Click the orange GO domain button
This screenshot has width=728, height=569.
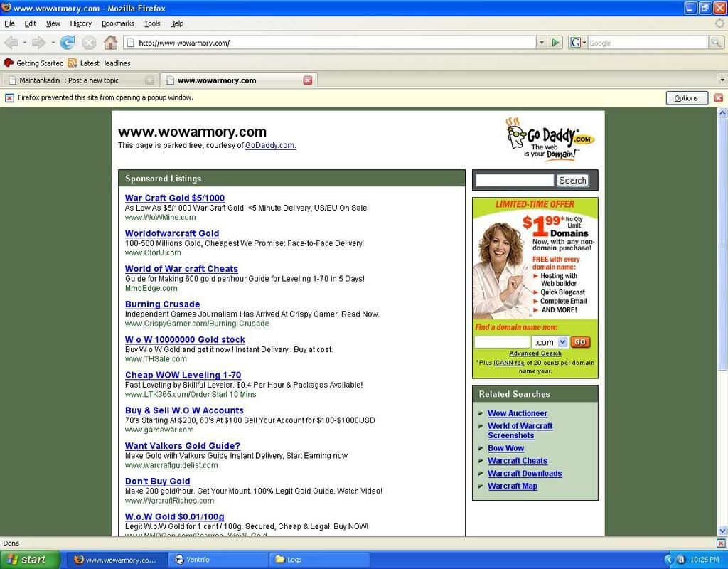[580, 342]
